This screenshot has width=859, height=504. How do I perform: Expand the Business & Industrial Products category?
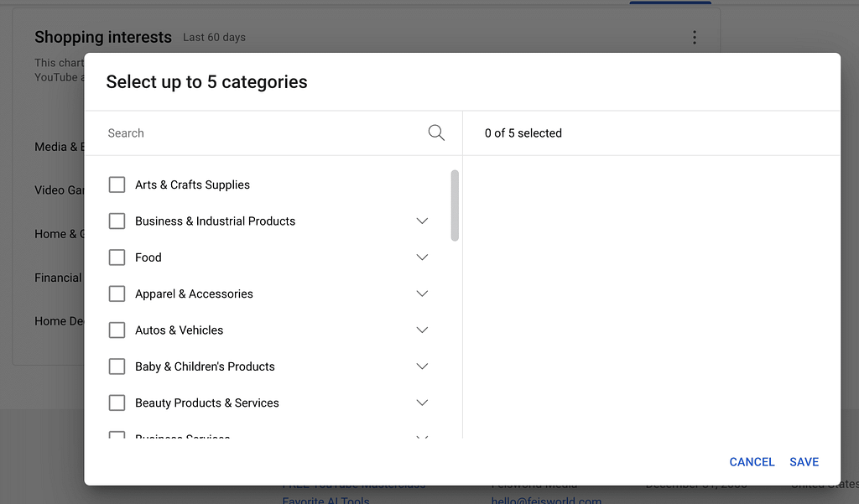coord(422,221)
